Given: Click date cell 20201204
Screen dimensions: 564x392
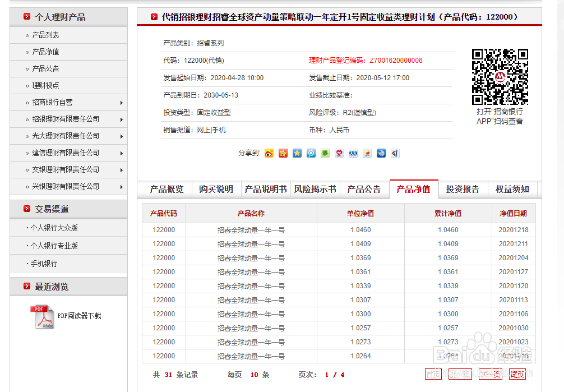Looking at the screenshot, I should coord(514,258).
